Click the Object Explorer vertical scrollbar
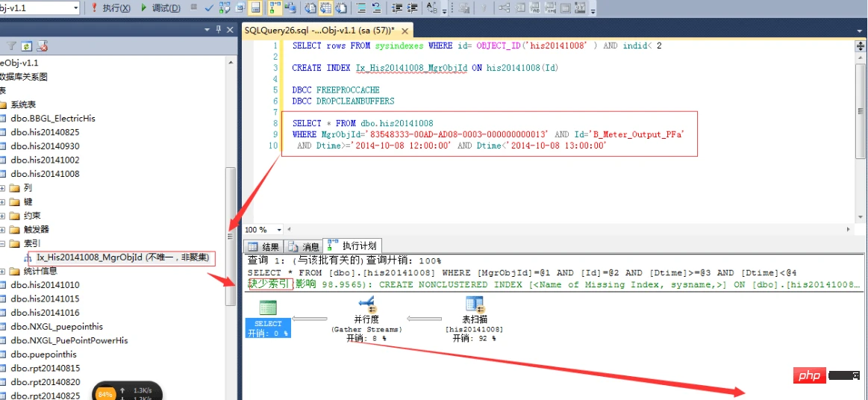This screenshot has width=868, height=400. [231, 236]
